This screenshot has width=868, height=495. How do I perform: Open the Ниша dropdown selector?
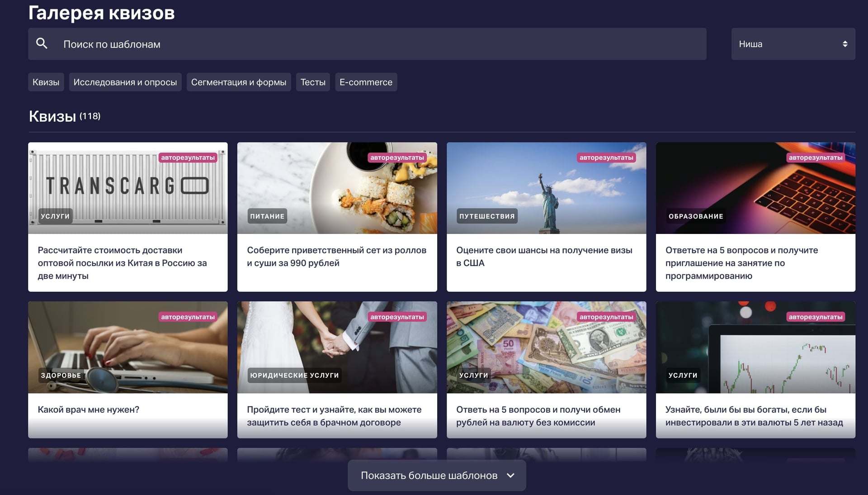click(x=793, y=44)
